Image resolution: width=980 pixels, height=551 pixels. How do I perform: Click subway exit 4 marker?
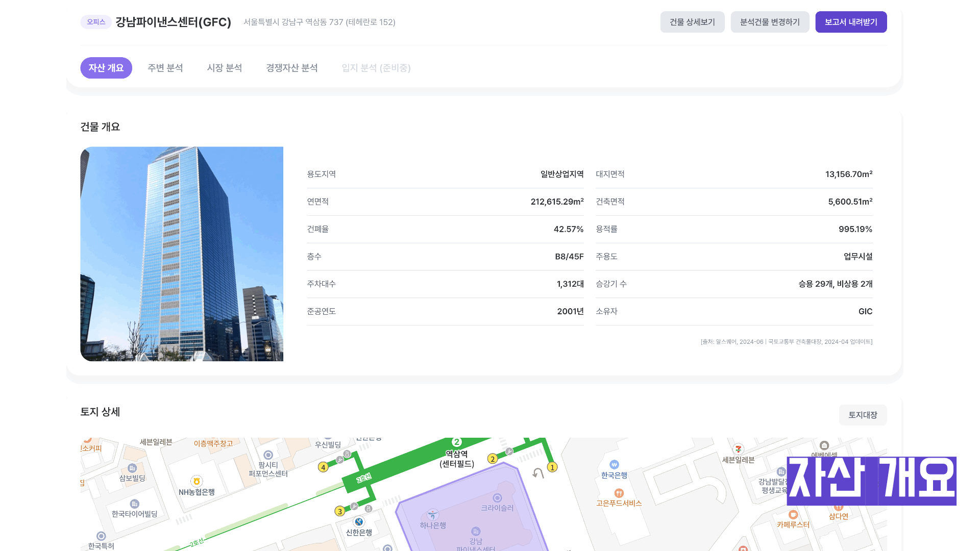(323, 467)
